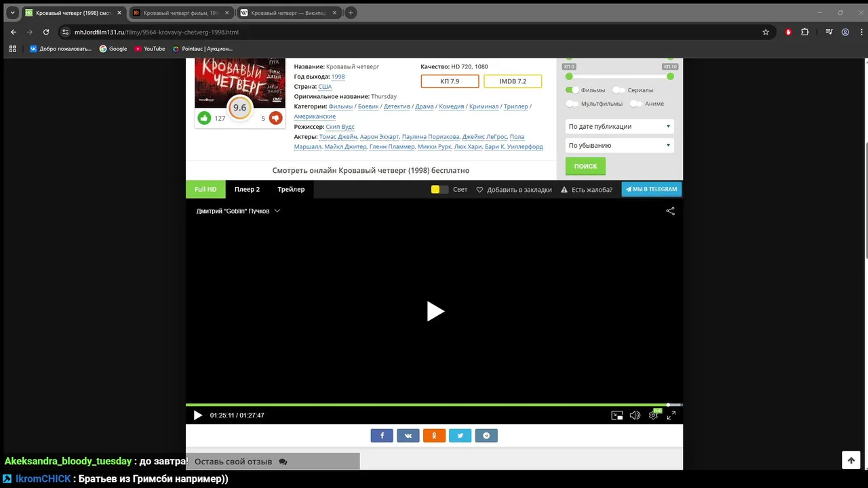Open the Pointauc Аукцион bookmark

[x=202, y=49]
